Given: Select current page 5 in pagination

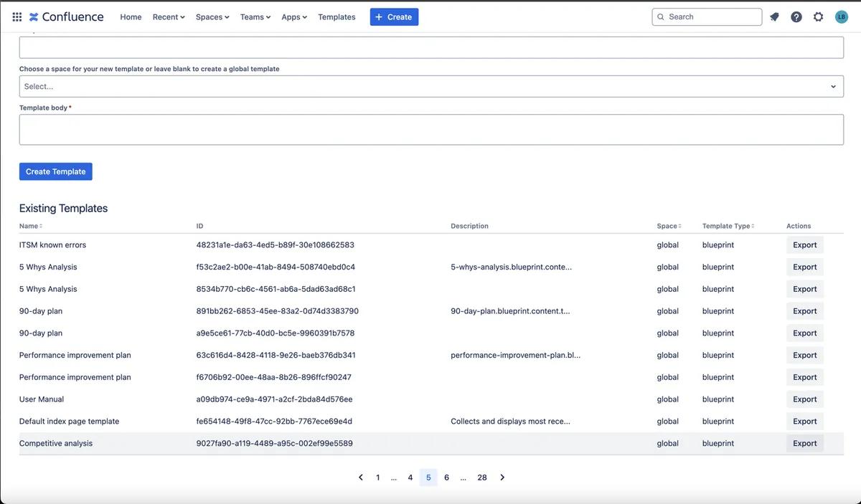Looking at the screenshot, I should [428, 477].
